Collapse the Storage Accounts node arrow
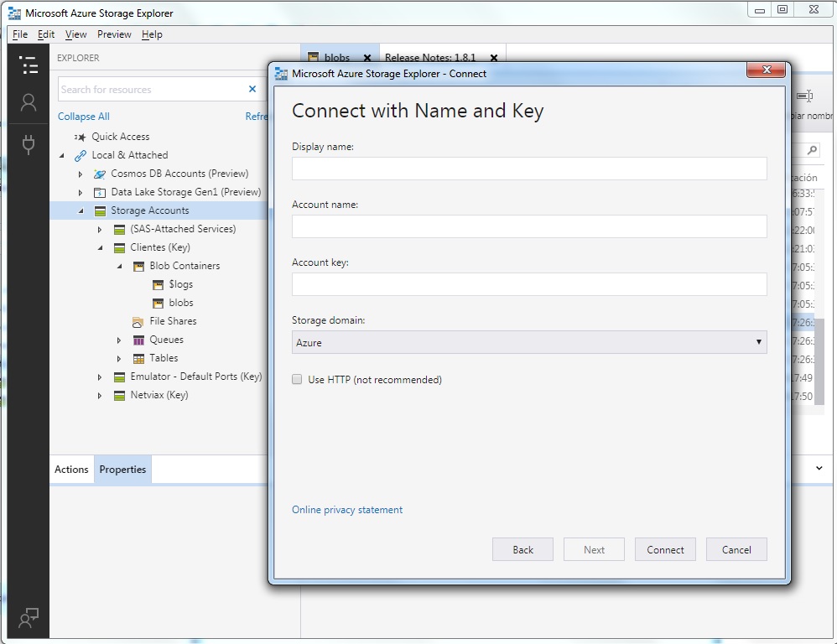837x644 pixels. pos(81,210)
